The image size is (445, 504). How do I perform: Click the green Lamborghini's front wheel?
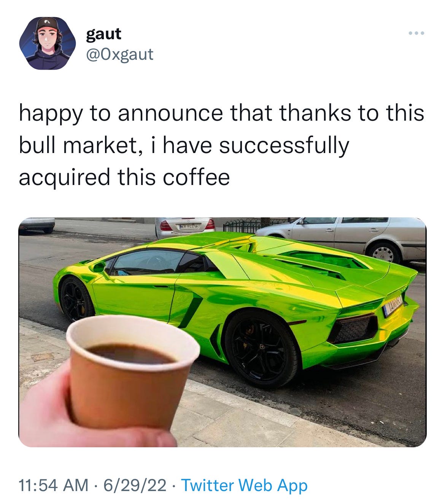(x=75, y=299)
